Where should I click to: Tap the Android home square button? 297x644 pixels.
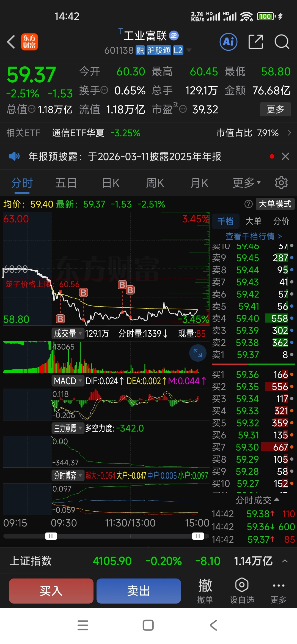148,625
